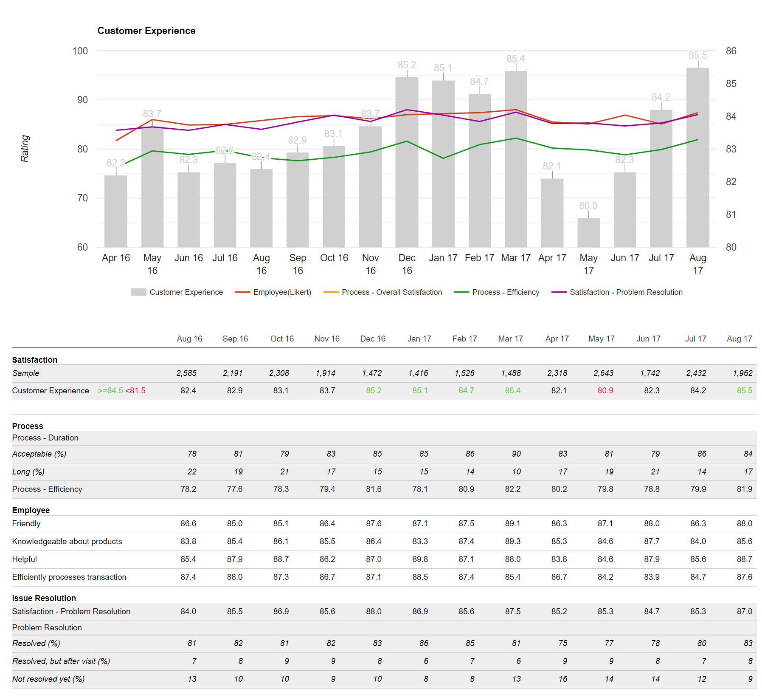Click the Not resolved yet (%) label
Screen dimensions: 762x700
tap(48, 679)
